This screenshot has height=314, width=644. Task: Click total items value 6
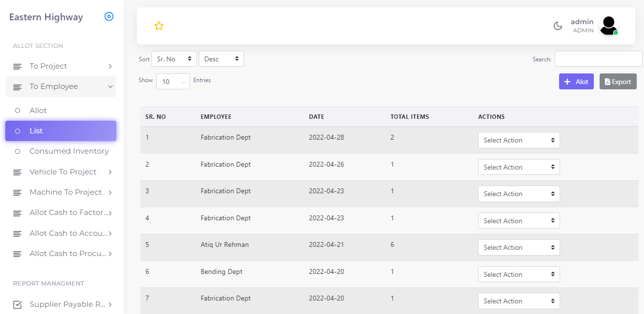[x=392, y=245]
